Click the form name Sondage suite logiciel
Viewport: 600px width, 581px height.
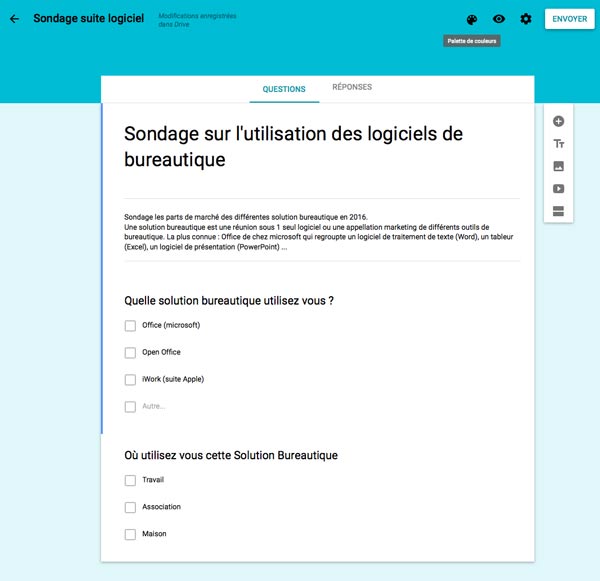pos(88,19)
